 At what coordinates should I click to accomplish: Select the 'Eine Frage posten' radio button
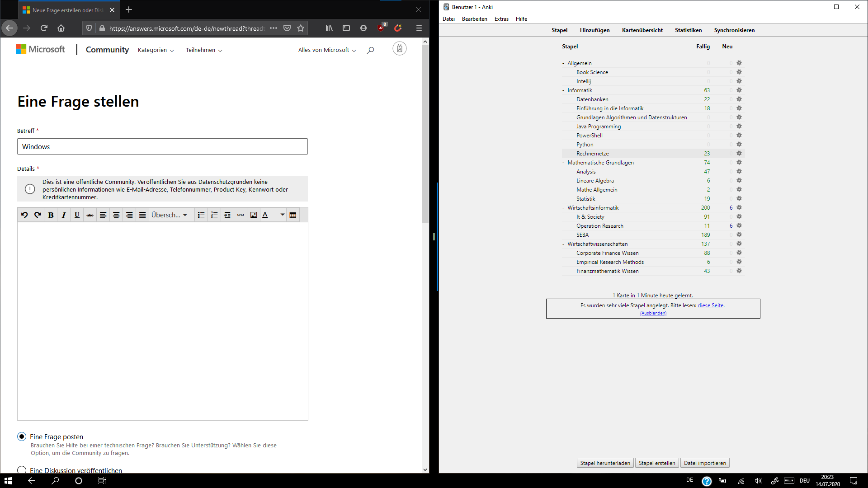22,436
